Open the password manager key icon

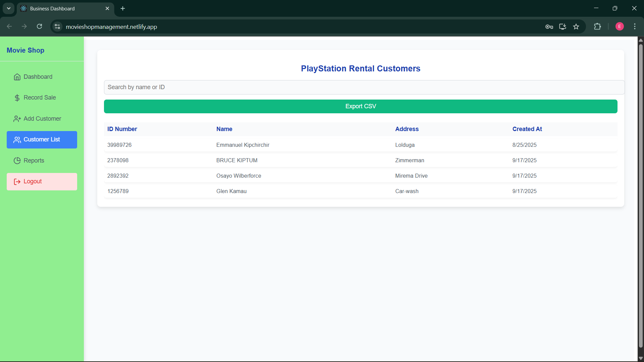[549, 26]
